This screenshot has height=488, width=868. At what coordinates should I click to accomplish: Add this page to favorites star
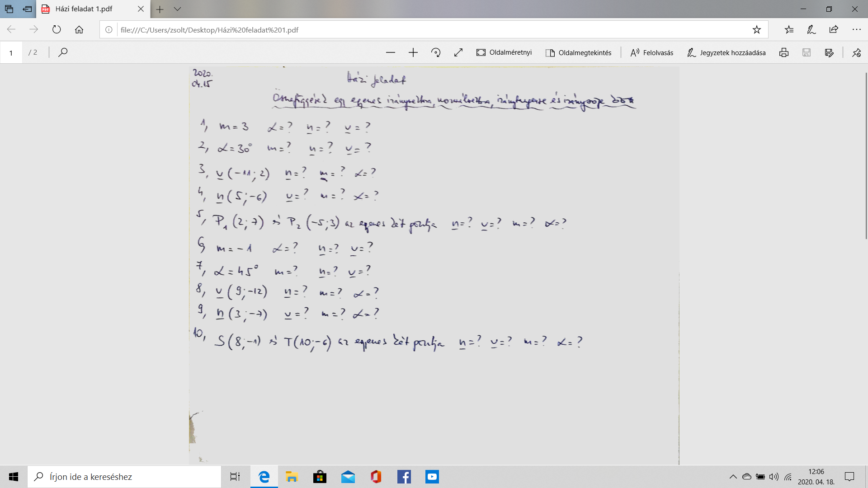(x=756, y=30)
